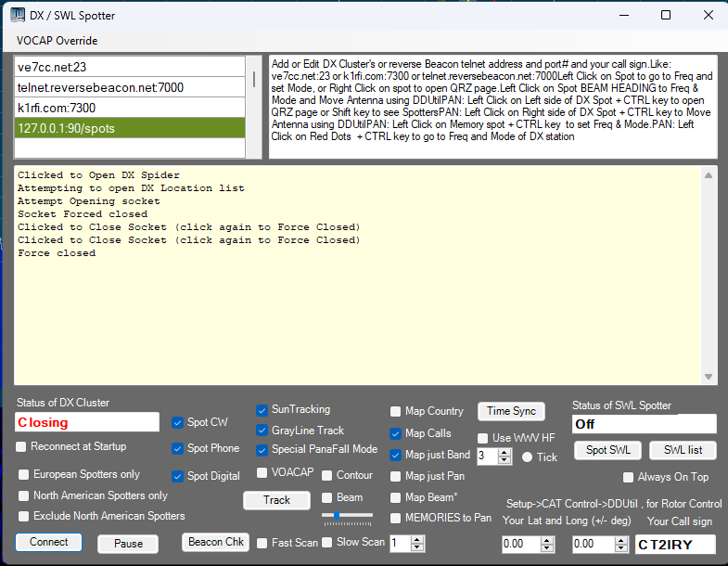This screenshot has width=728, height=566.
Task: Enable Fast Scan checkbox
Action: (x=262, y=543)
